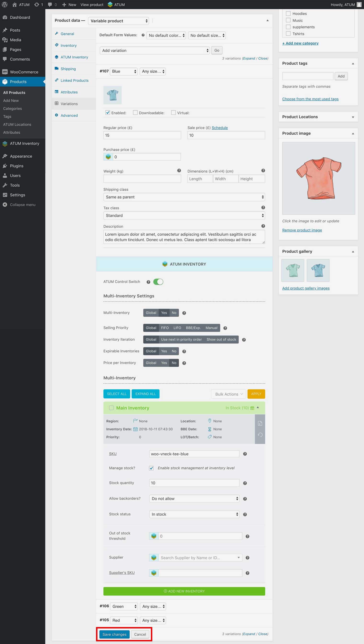Click the blue t-shirt variation thumbnail
This screenshot has width=364, height=644.
coord(112,95)
